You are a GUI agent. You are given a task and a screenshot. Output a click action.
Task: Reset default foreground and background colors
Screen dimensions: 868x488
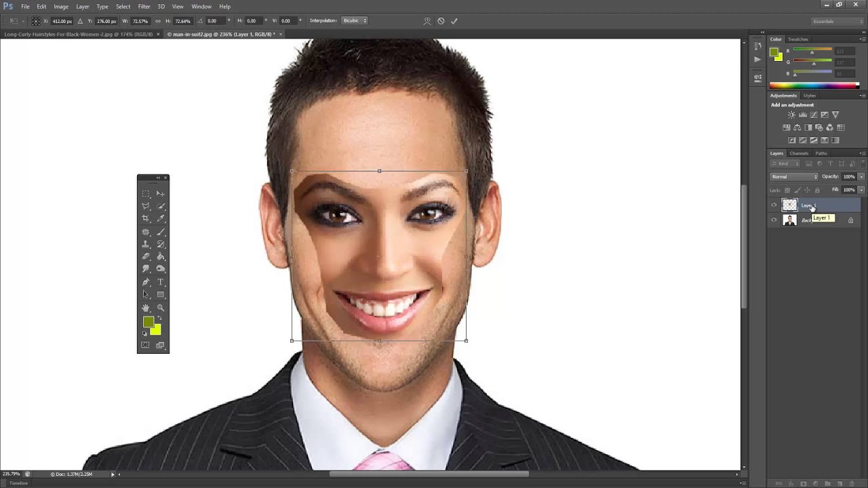[x=144, y=333]
